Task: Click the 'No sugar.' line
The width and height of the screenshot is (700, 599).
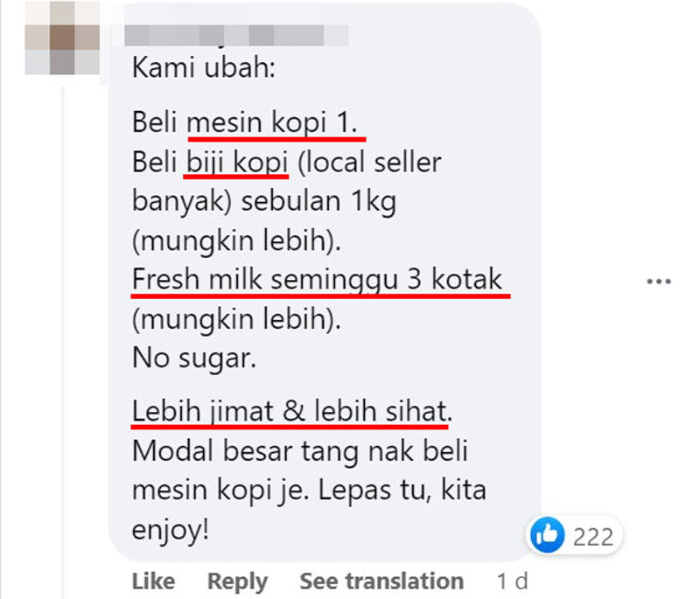Action: [194, 359]
